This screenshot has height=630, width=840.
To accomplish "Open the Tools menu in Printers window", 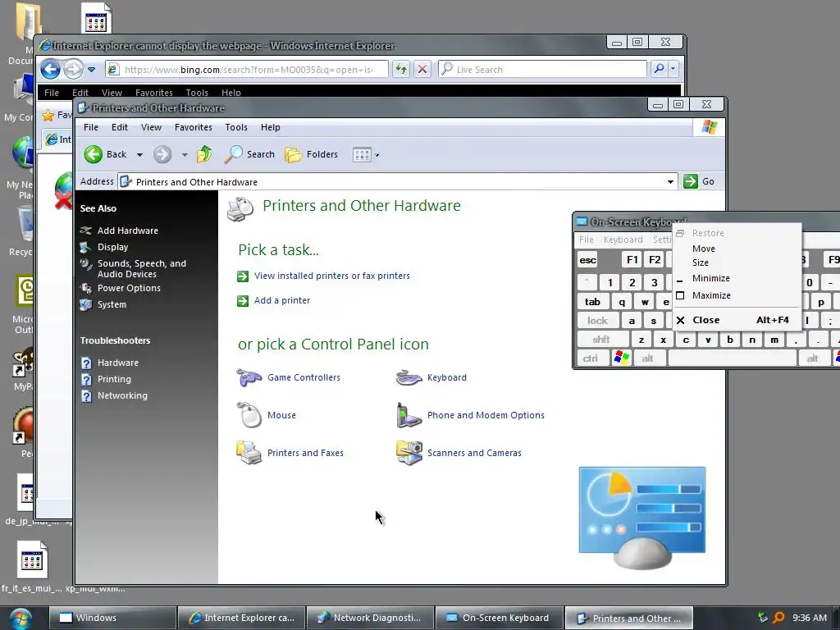I will [236, 127].
